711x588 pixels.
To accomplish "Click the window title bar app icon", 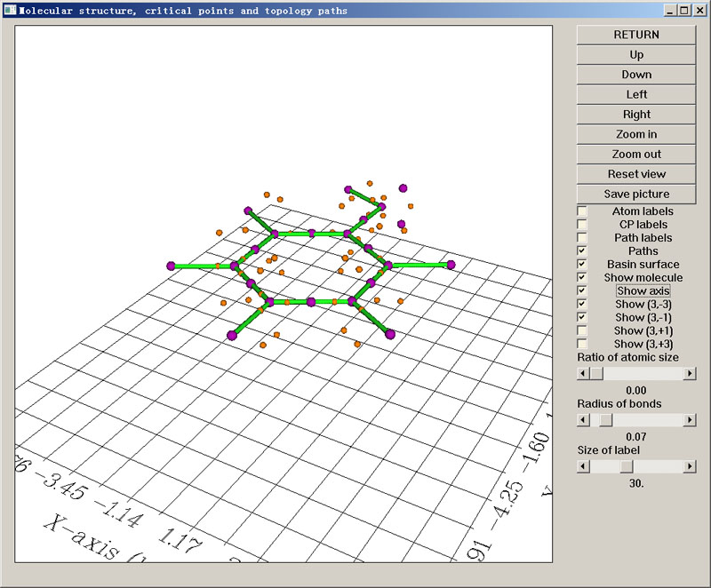I will point(10,10).
